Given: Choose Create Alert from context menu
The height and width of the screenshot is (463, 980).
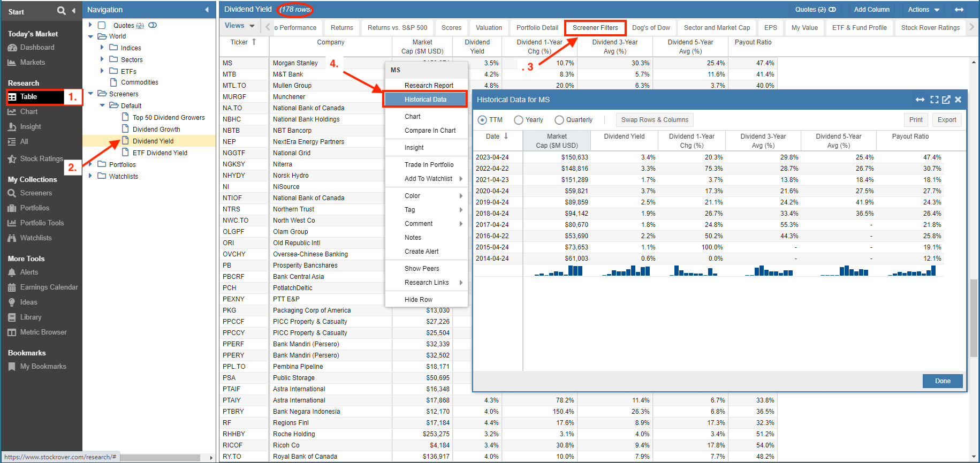Looking at the screenshot, I should pyautogui.click(x=427, y=252).
